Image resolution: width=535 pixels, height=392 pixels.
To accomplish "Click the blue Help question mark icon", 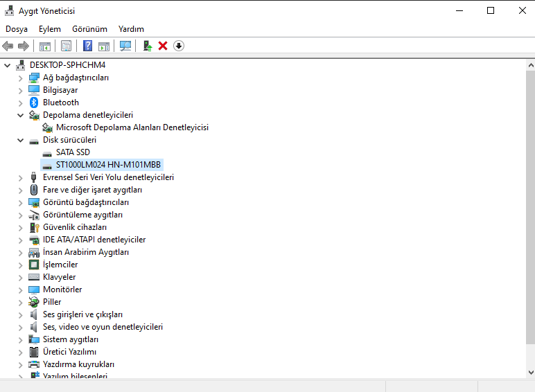I will click(x=88, y=46).
